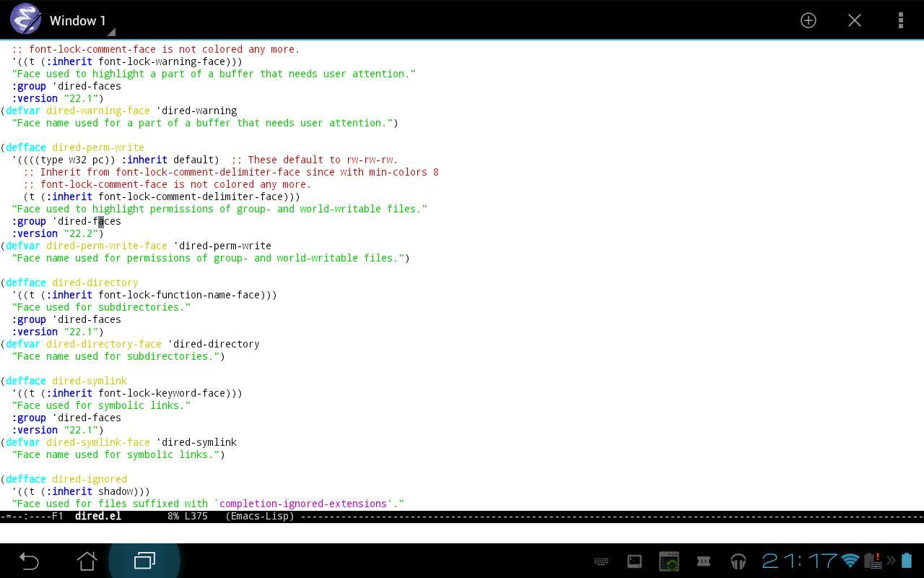
Task: Tap the battery indicator icon
Action: tap(908, 561)
